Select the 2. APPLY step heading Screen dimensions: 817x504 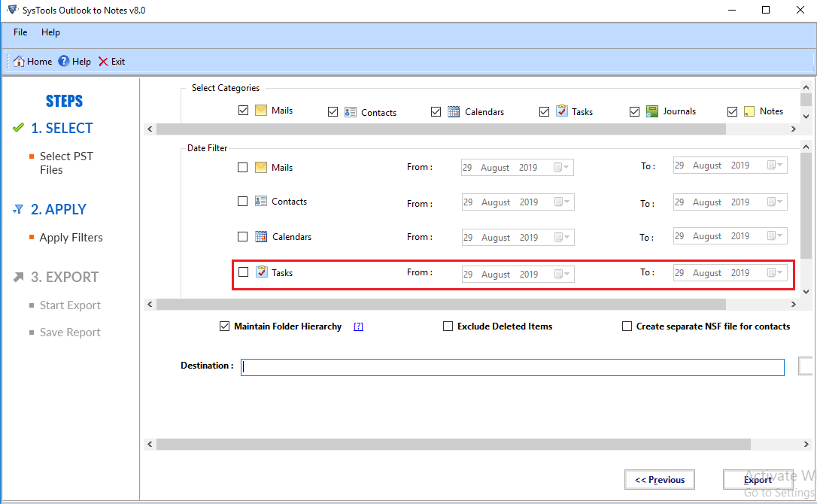[x=59, y=209]
